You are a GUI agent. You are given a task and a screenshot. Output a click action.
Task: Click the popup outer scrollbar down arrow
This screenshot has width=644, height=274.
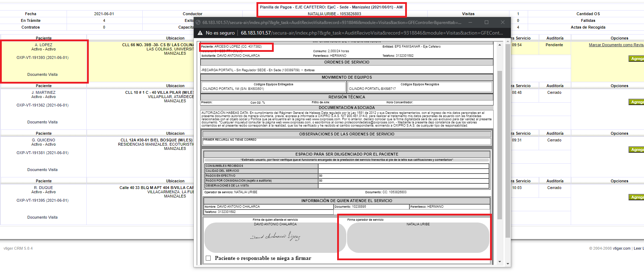[x=508, y=264]
